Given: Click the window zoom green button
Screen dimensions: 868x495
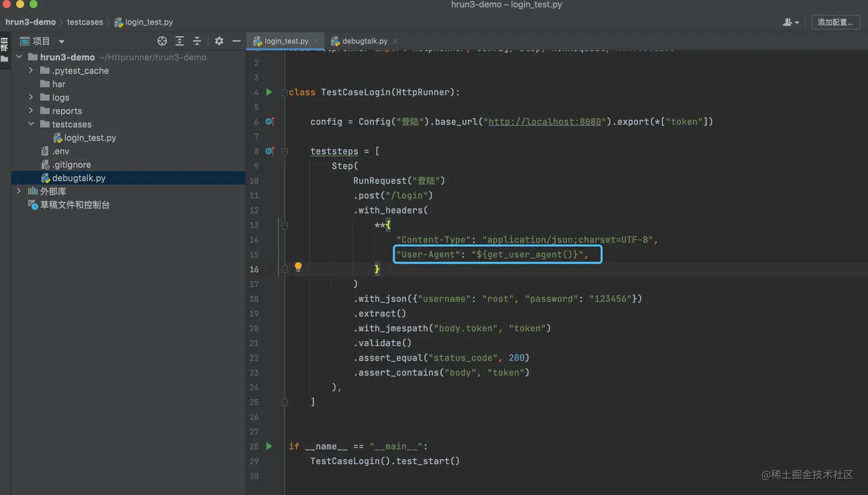Looking at the screenshot, I should [33, 3].
